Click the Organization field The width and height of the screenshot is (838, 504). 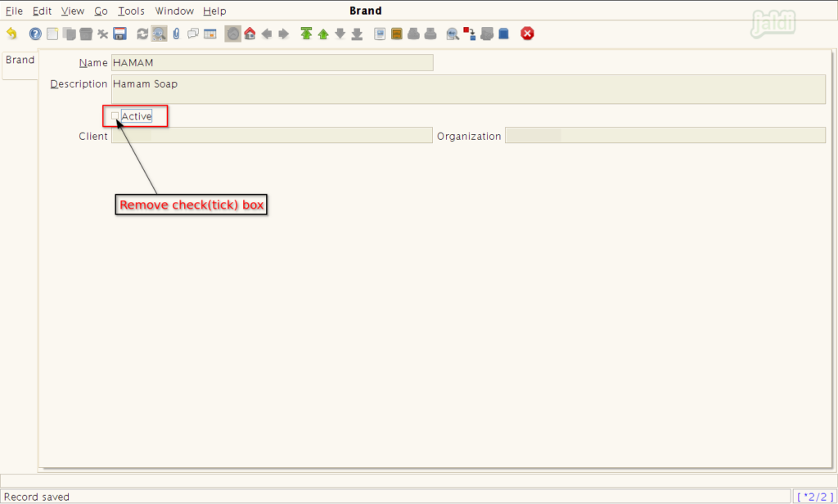[x=665, y=135]
